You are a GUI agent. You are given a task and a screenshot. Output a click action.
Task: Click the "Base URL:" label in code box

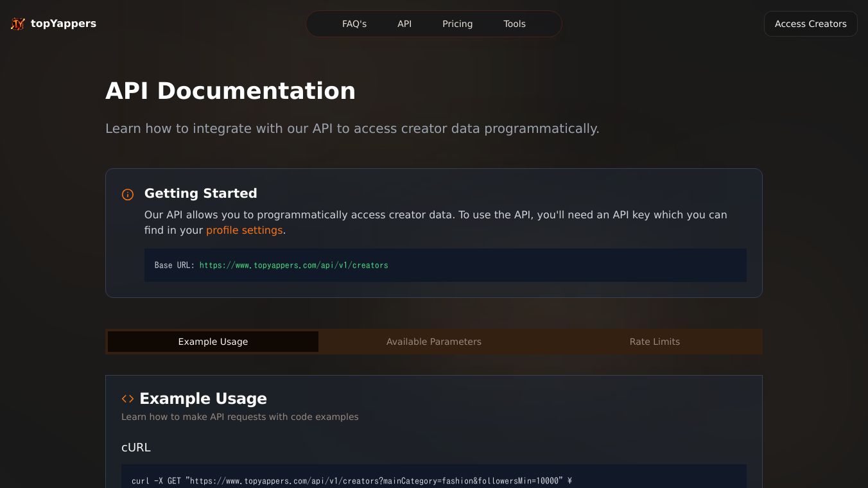tap(175, 265)
